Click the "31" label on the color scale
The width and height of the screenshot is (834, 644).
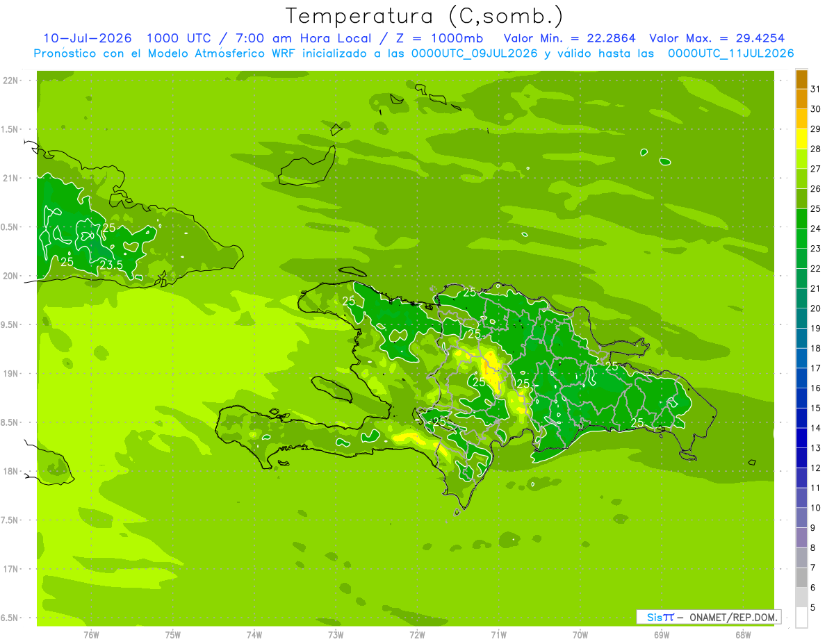pos(816,88)
